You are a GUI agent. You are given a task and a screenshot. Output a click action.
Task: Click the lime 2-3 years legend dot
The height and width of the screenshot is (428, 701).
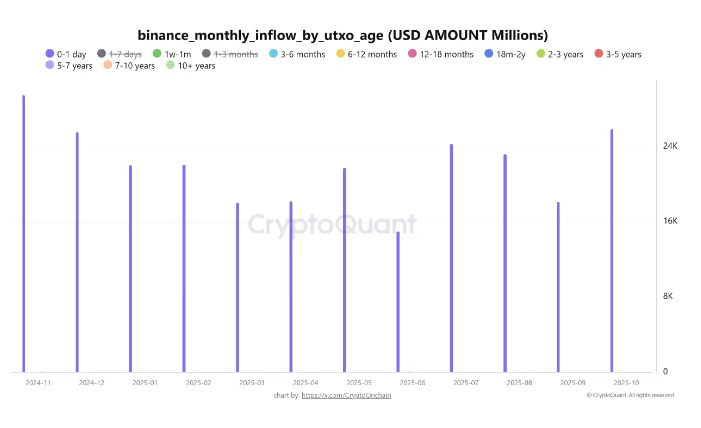coord(541,54)
